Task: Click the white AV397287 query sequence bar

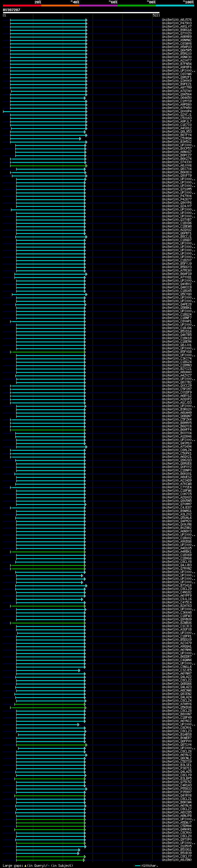Action: pyautogui.click(x=81, y=12)
